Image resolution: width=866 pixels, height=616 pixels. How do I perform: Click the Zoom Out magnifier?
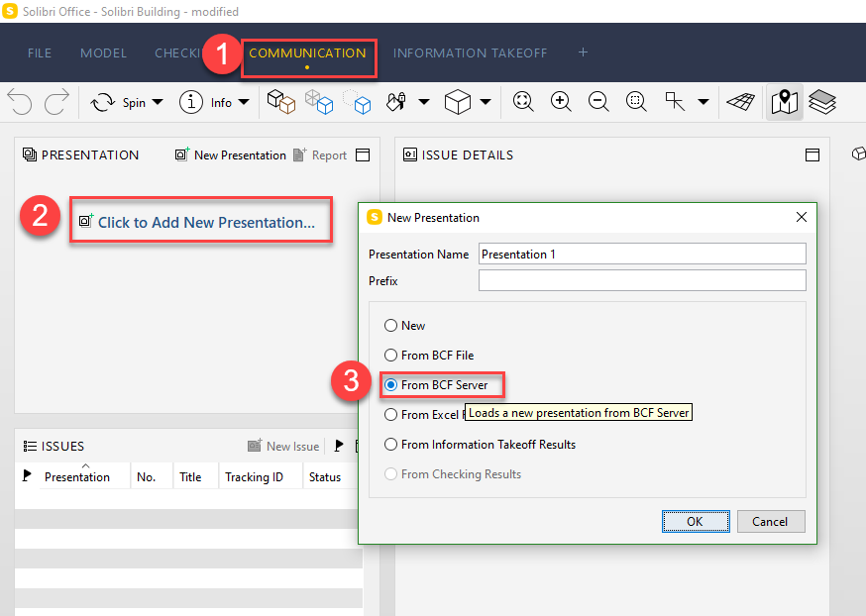point(598,102)
